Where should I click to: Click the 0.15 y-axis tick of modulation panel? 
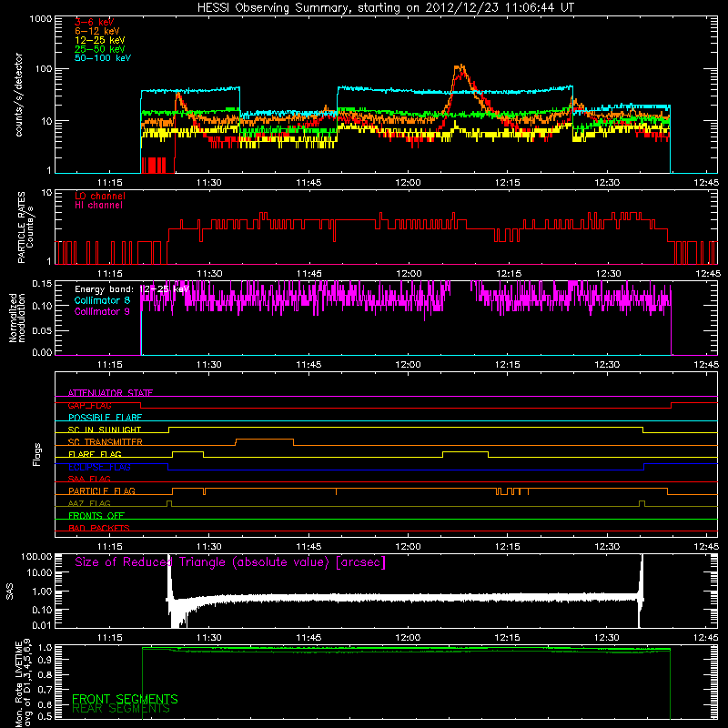pyautogui.click(x=42, y=284)
